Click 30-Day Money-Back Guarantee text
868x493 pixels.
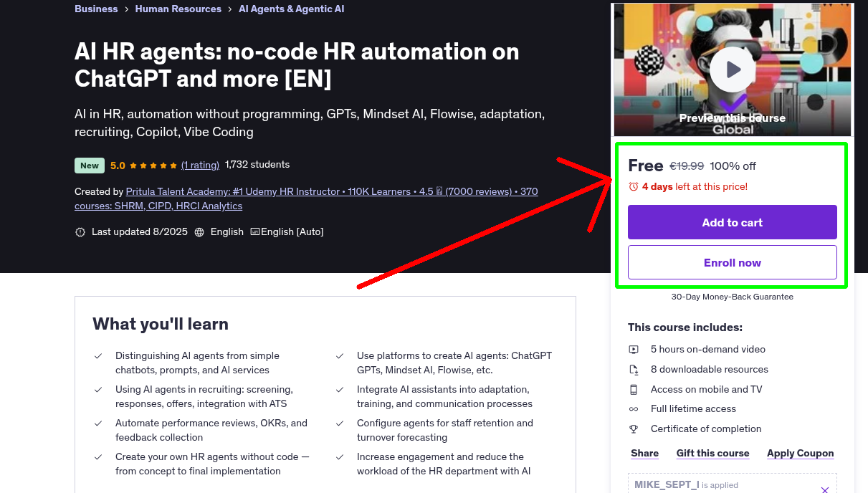click(733, 297)
